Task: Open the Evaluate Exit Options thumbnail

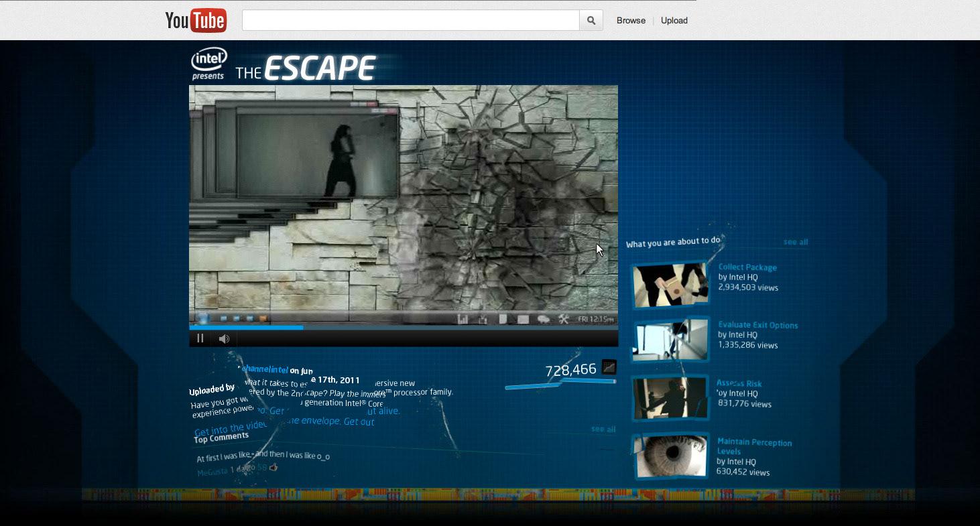Action: coord(671,340)
